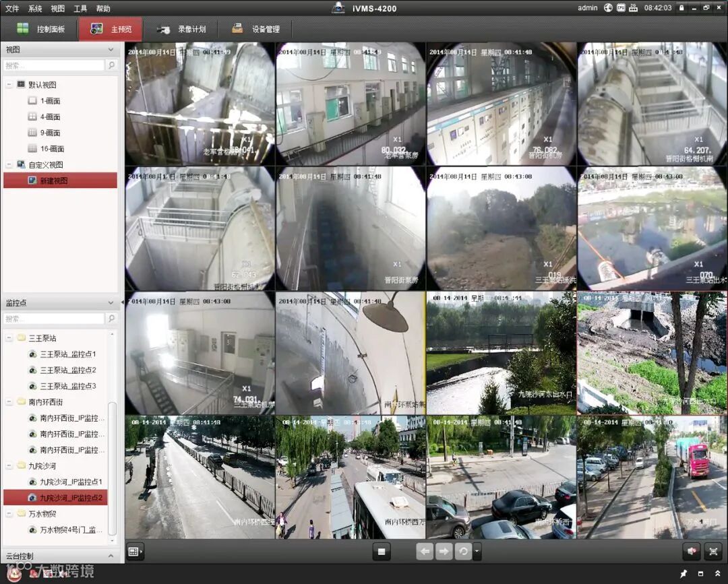Click the admin user label
This screenshot has width=728, height=584.
click(587, 8)
